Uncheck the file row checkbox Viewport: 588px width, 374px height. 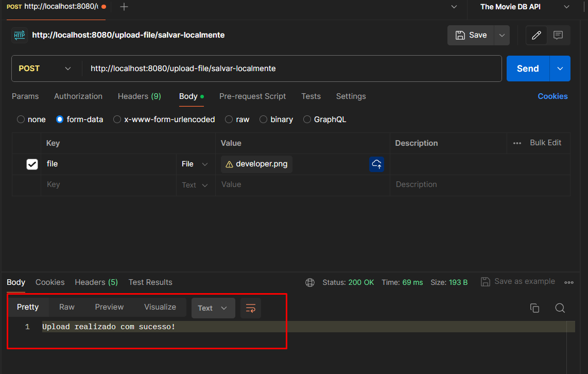(32, 164)
